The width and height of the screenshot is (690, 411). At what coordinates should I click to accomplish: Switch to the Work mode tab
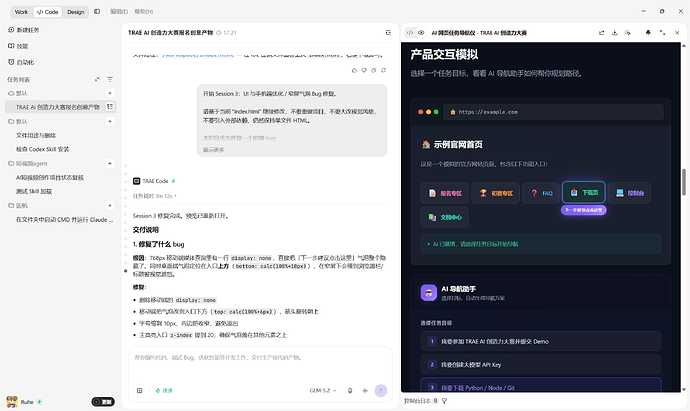click(21, 12)
